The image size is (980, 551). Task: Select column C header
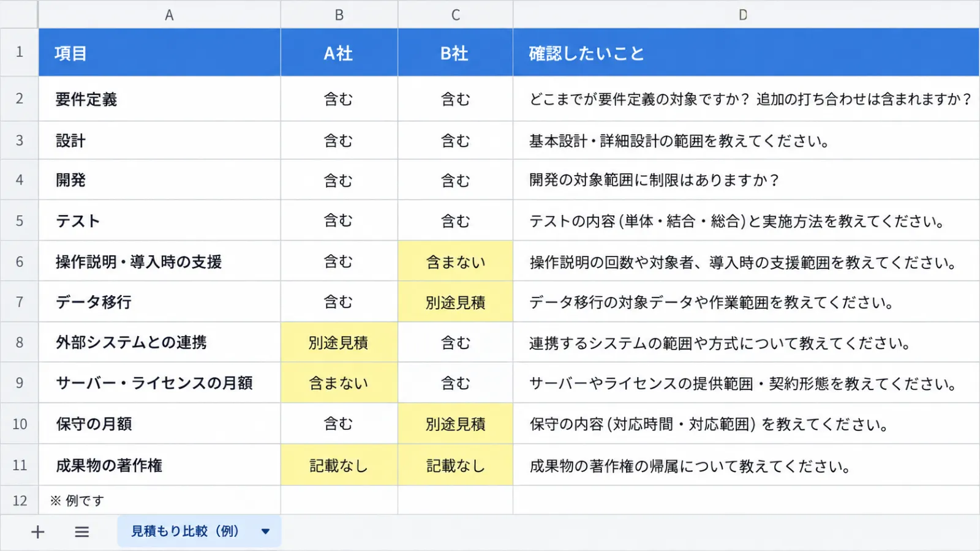tap(456, 15)
